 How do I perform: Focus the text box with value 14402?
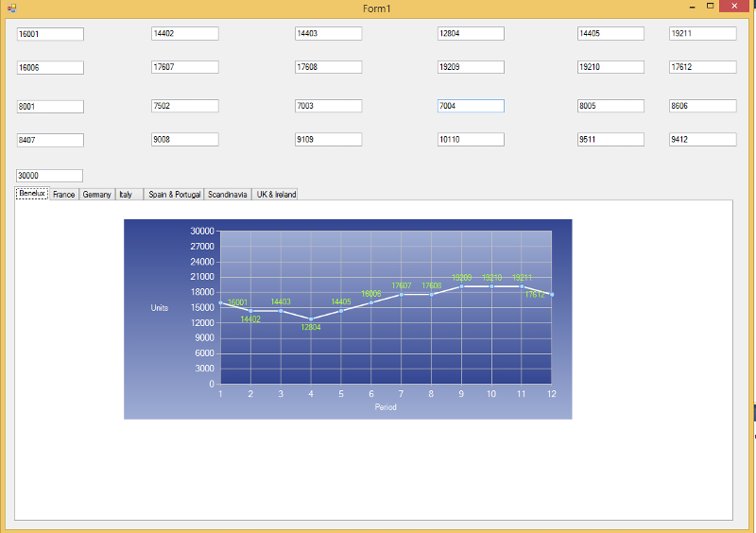(x=184, y=34)
